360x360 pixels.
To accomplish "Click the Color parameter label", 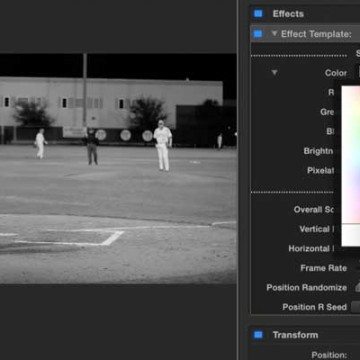I will 336,73.
